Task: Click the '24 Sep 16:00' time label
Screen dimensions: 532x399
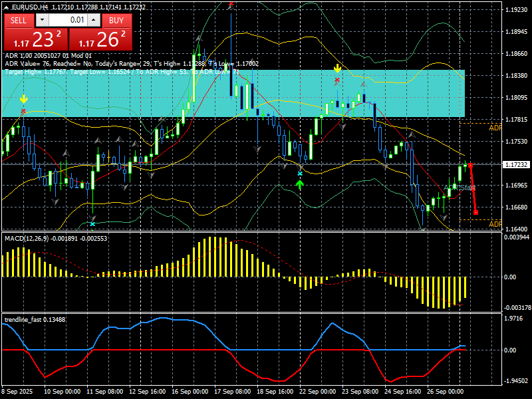Action: [x=403, y=391]
